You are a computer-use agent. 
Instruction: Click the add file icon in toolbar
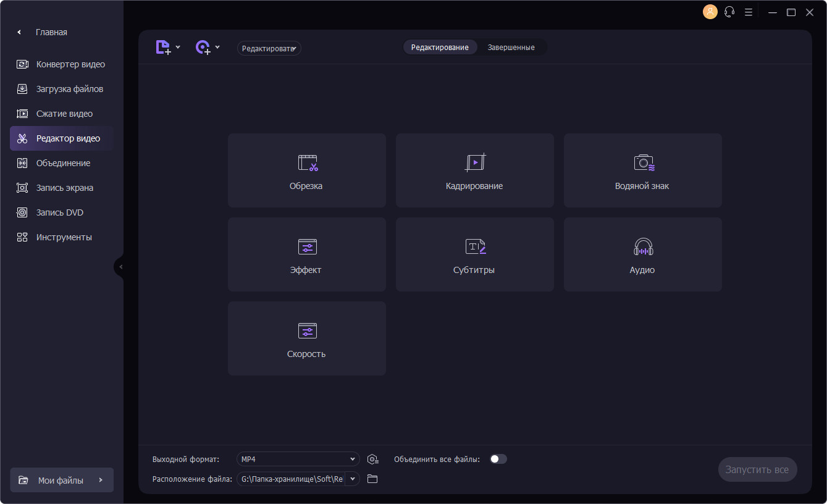pos(163,48)
